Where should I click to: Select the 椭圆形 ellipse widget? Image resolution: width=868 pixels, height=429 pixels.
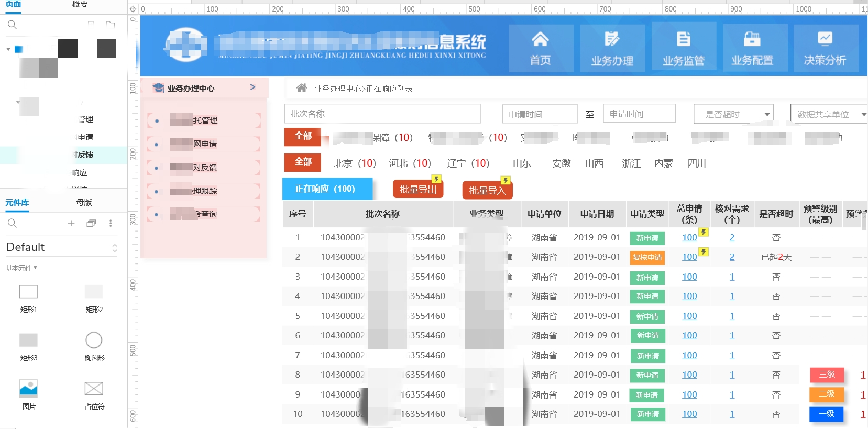tap(94, 340)
